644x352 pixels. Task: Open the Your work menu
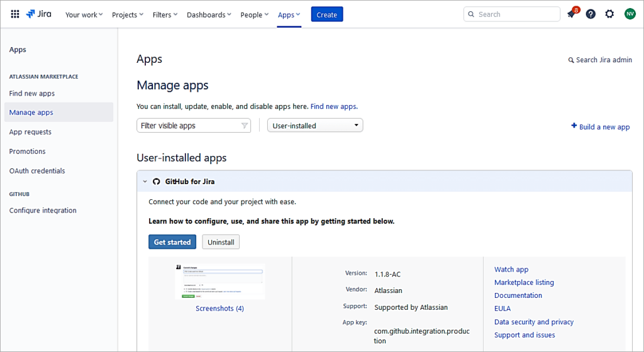point(84,14)
